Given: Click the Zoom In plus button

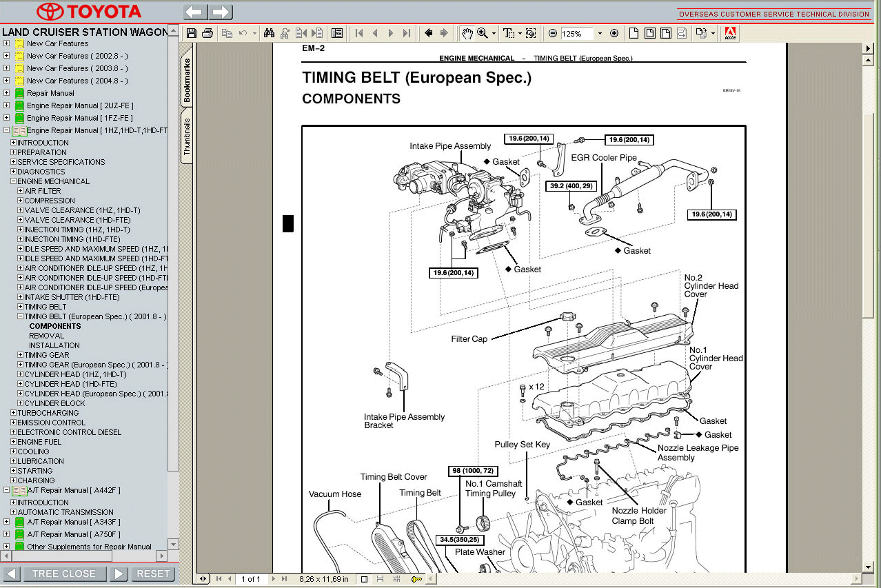Looking at the screenshot, I should [614, 33].
